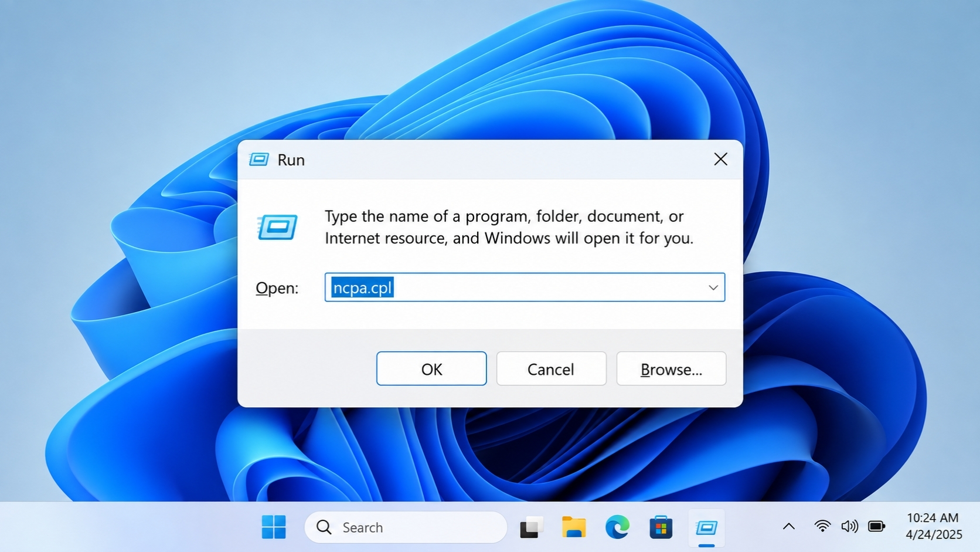Viewport: 980px width, 552px height.
Task: Click the "Open:" label
Action: pos(277,288)
